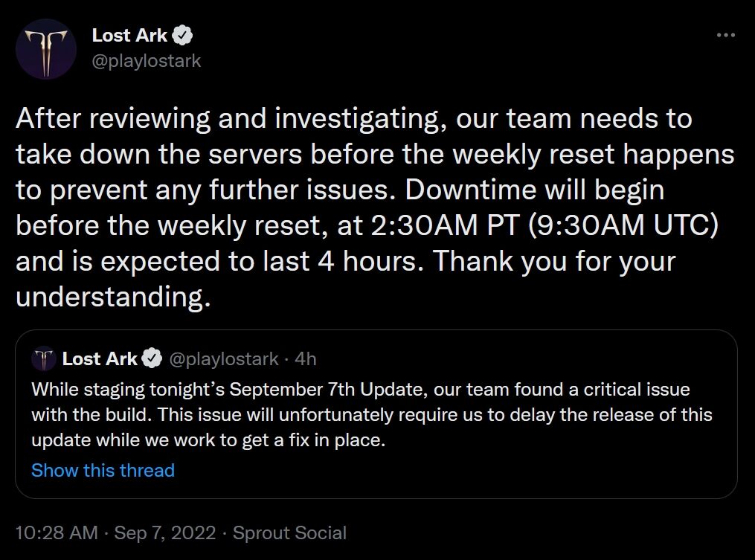Click the @playlostark handle under the name
This screenshot has height=560, width=755.
[147, 61]
